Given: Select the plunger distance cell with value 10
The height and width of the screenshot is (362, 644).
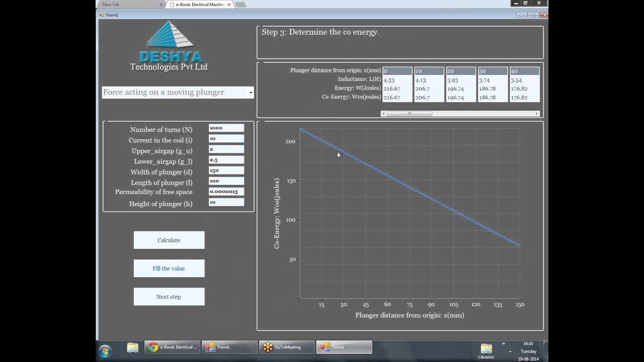Looking at the screenshot, I should click(429, 71).
